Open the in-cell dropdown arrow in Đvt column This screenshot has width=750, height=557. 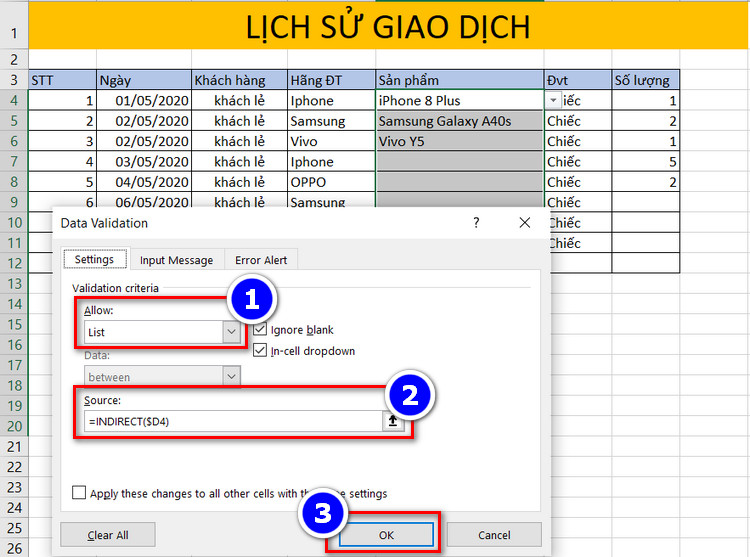tap(553, 100)
